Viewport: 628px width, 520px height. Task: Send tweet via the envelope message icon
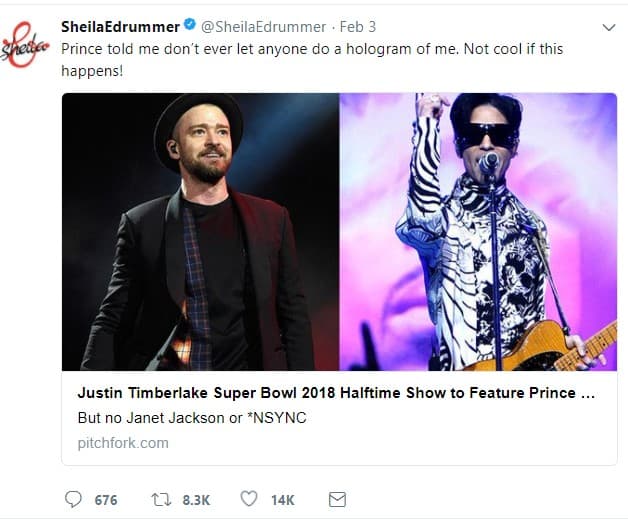pos(337,499)
